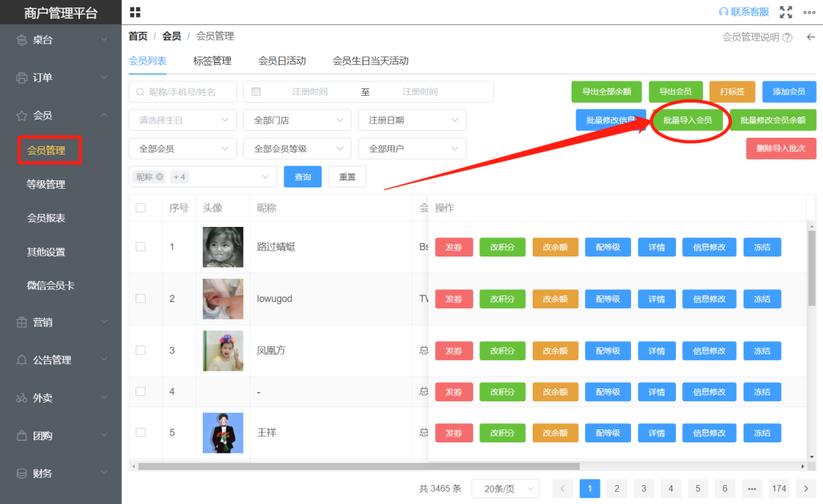Screen dimensions: 823x504
Task: Expand the 订单 sidebar menu chevron
Action: pyautogui.click(x=104, y=78)
